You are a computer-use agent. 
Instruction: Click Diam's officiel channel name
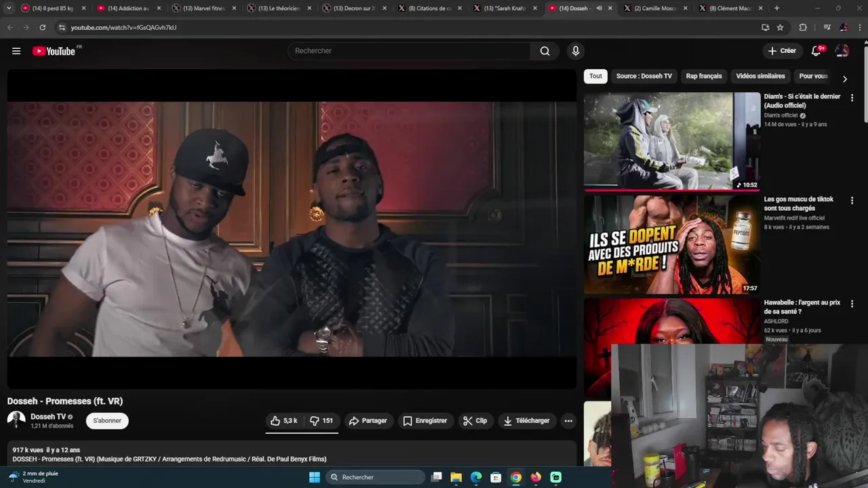pyautogui.click(x=781, y=115)
